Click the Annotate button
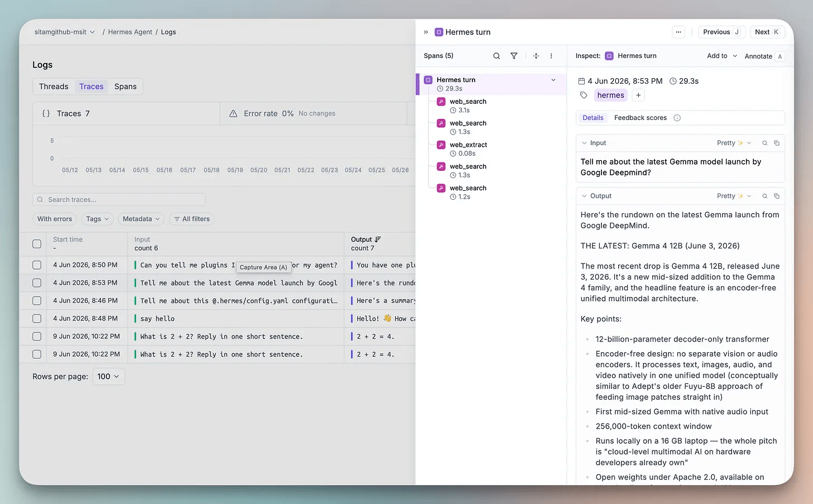 coord(764,56)
